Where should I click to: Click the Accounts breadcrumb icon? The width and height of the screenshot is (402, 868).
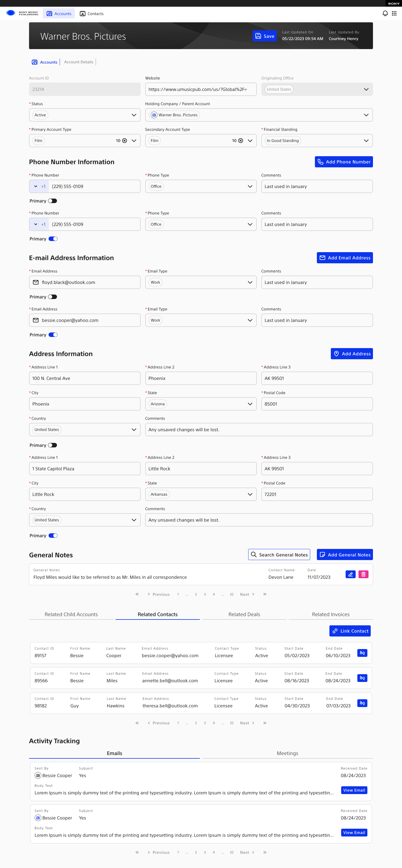tap(34, 62)
